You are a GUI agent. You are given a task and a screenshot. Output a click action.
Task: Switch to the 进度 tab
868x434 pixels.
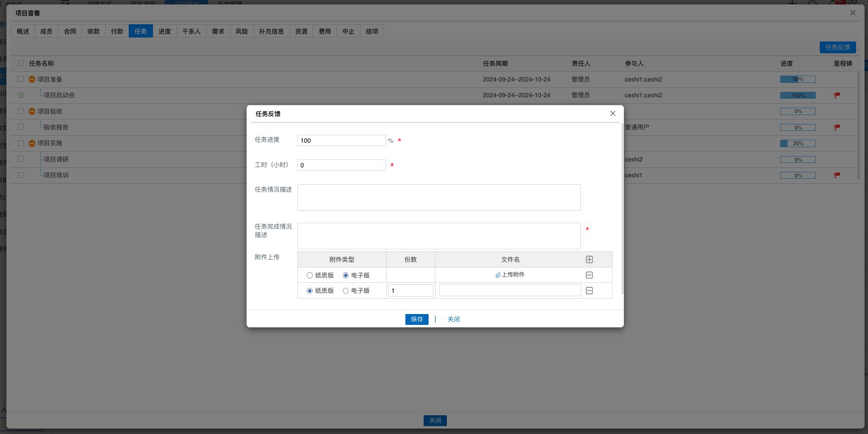point(164,31)
